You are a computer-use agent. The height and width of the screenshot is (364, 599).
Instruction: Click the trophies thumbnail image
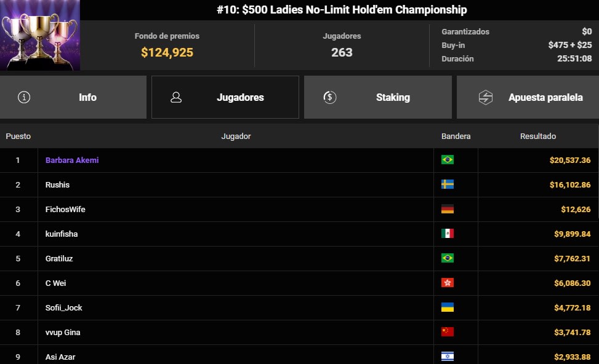(x=40, y=36)
